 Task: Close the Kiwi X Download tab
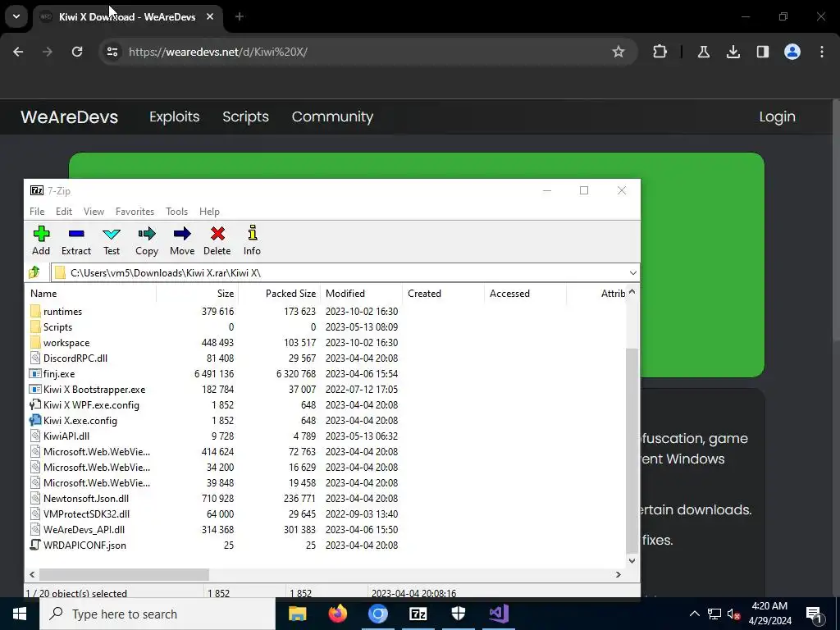pyautogui.click(x=210, y=16)
